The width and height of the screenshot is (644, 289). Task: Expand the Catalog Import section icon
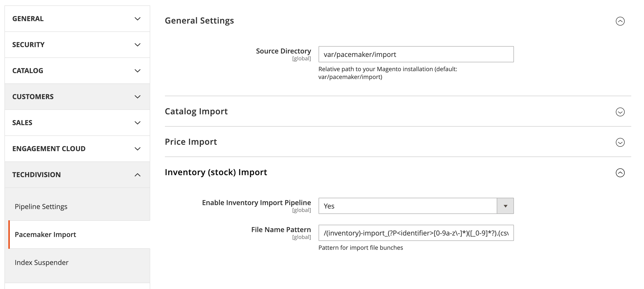tap(620, 112)
